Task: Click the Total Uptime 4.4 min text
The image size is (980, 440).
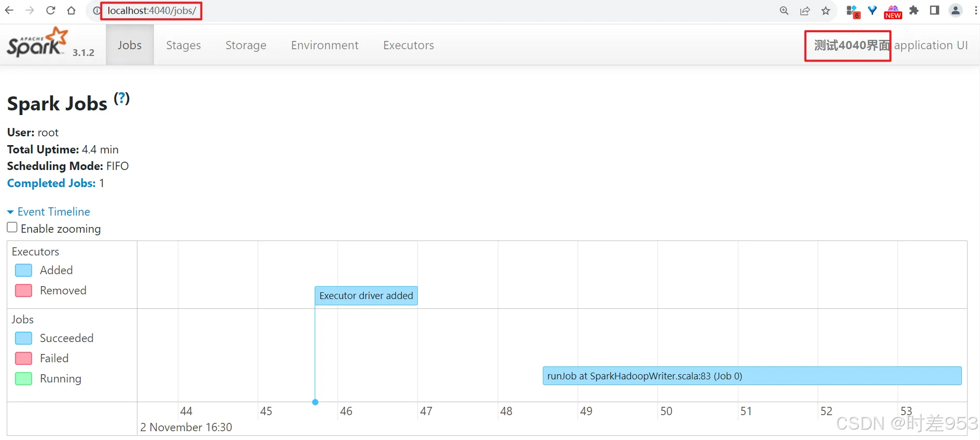Action: click(63, 149)
